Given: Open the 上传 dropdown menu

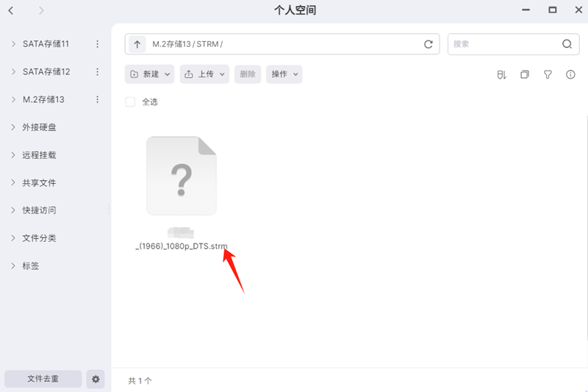Looking at the screenshot, I should (204, 74).
